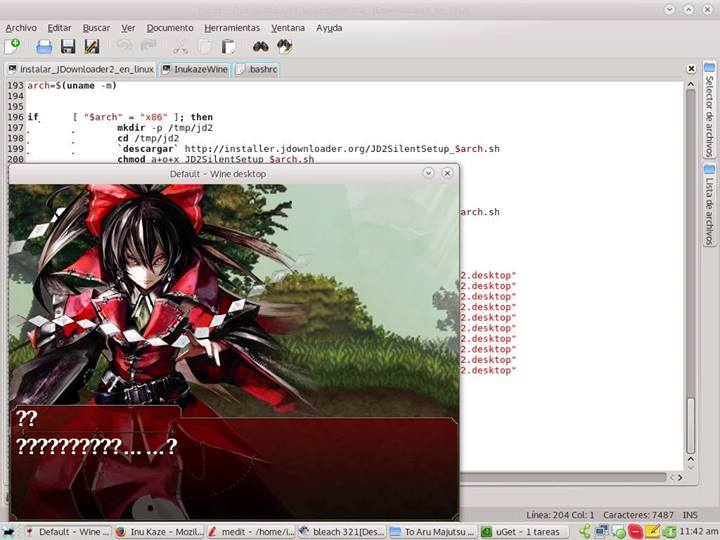Click the horizontal scrollbar right arrow
This screenshot has width=720, height=540.
point(681,478)
